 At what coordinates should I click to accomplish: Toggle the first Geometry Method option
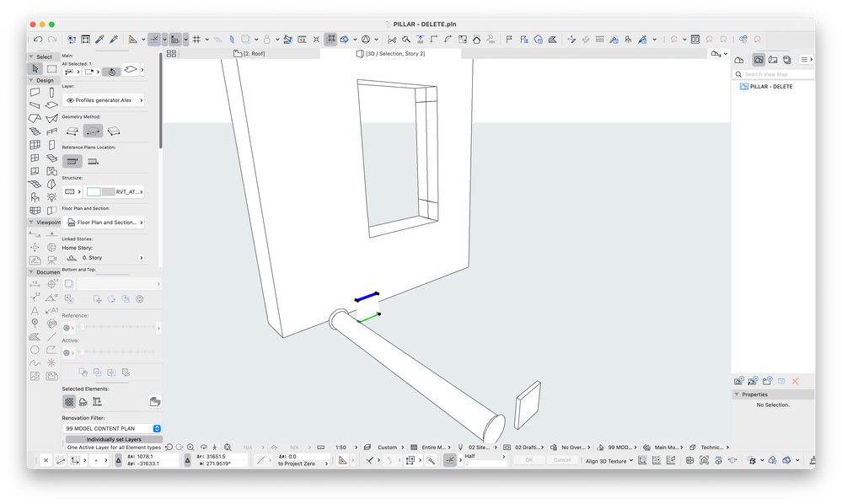tap(72, 131)
